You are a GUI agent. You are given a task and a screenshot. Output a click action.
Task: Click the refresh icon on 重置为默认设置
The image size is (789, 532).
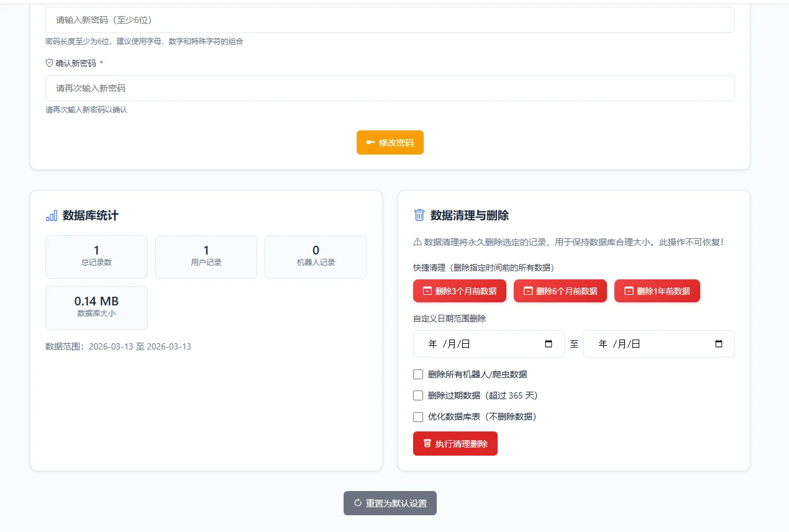point(358,503)
